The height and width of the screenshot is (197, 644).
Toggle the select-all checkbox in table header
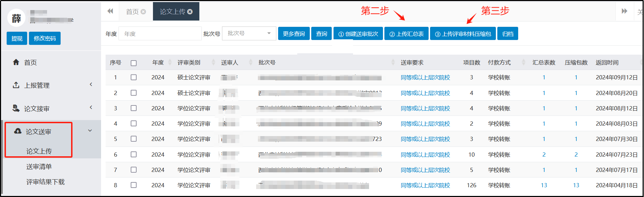[133, 63]
